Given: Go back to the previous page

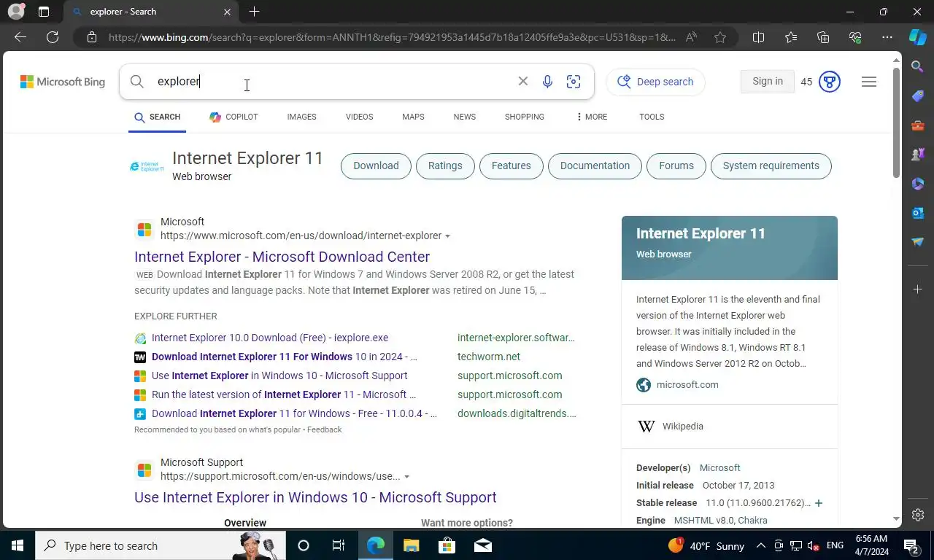Looking at the screenshot, I should 20,37.
